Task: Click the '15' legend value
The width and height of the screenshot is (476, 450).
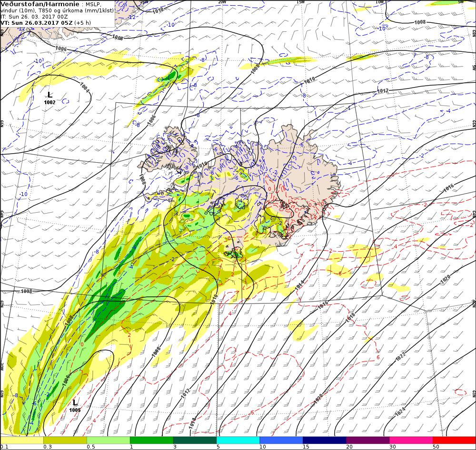Action: click(x=306, y=447)
